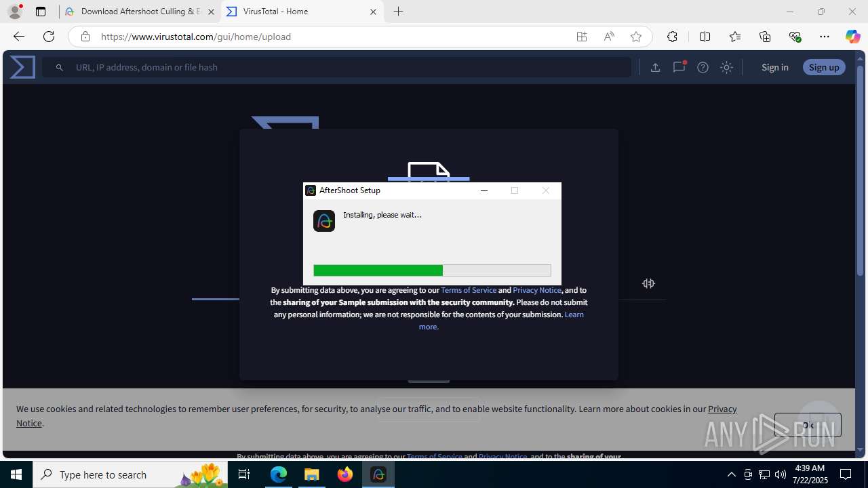This screenshot has height=488, width=868.
Task: Open Microsoft Edge from taskbar
Action: 279,474
